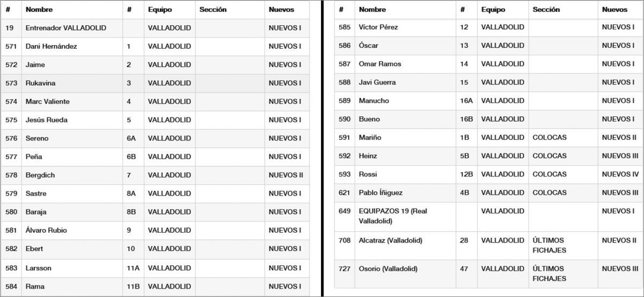
Task: Select the Víctor Pérez row
Action: tap(378, 27)
